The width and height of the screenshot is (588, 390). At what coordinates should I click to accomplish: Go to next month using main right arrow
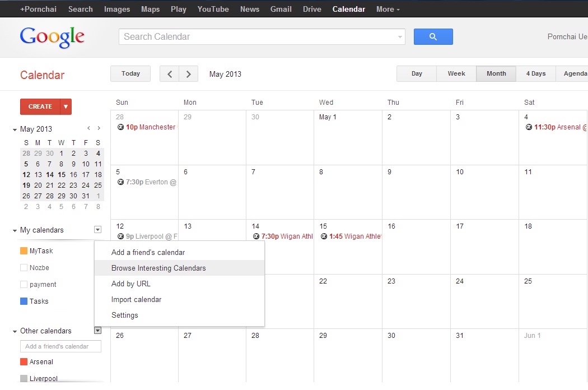[x=189, y=74]
